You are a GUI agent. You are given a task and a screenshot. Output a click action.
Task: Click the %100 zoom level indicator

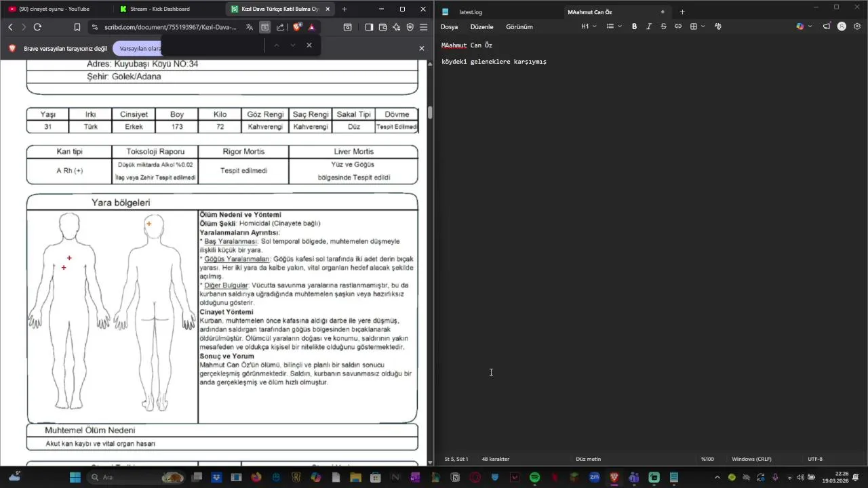pos(707,459)
